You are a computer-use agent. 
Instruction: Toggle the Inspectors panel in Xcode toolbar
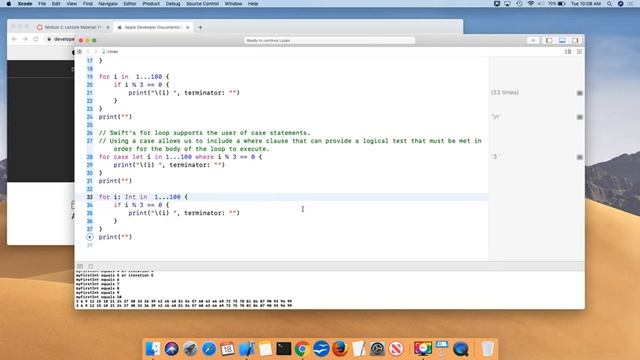(x=575, y=40)
